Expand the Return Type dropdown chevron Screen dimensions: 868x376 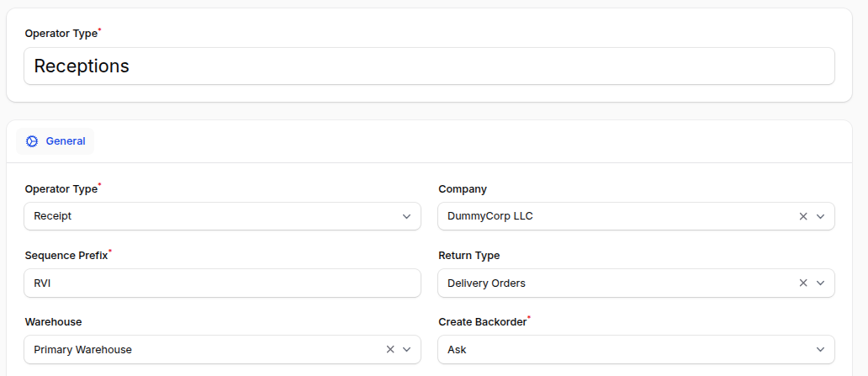click(821, 283)
